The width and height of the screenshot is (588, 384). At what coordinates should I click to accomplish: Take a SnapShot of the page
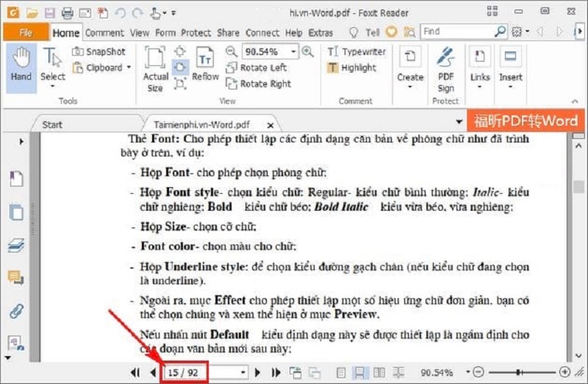pyautogui.click(x=98, y=51)
